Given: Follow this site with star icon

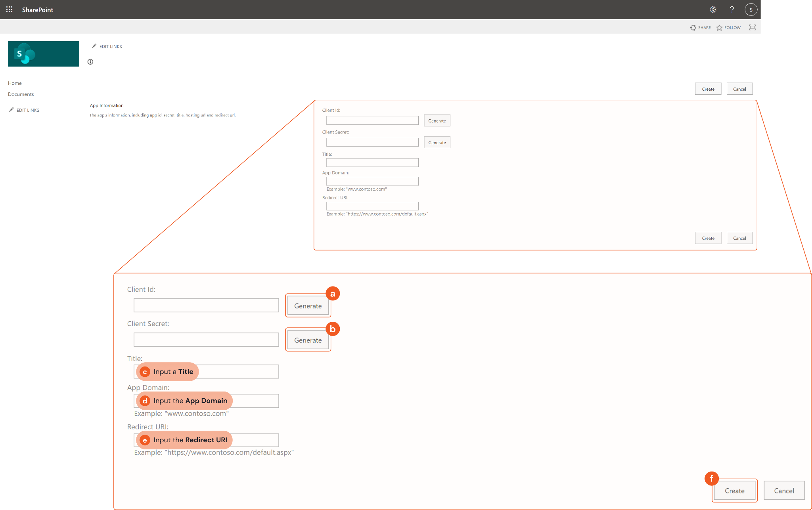Looking at the screenshot, I should coord(729,28).
